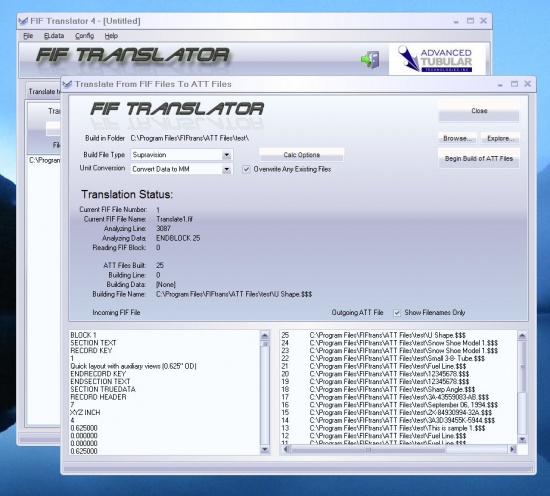Click the Building File Name path value
The width and height of the screenshot is (550, 496).
[x=234, y=294]
